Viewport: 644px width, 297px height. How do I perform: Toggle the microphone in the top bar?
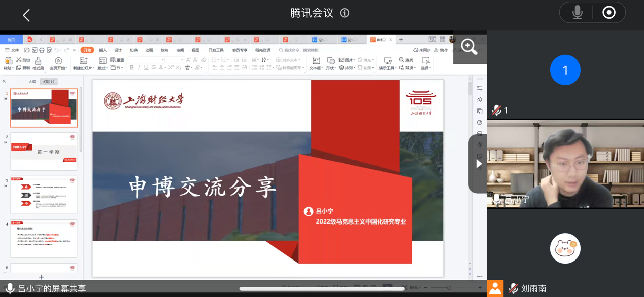coord(577,13)
